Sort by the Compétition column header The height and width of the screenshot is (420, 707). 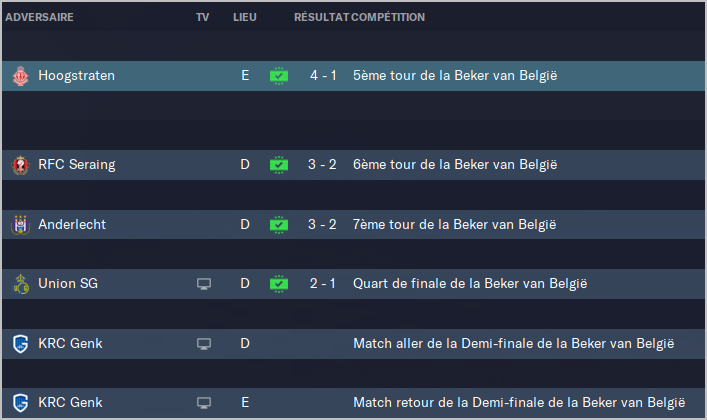click(x=389, y=18)
